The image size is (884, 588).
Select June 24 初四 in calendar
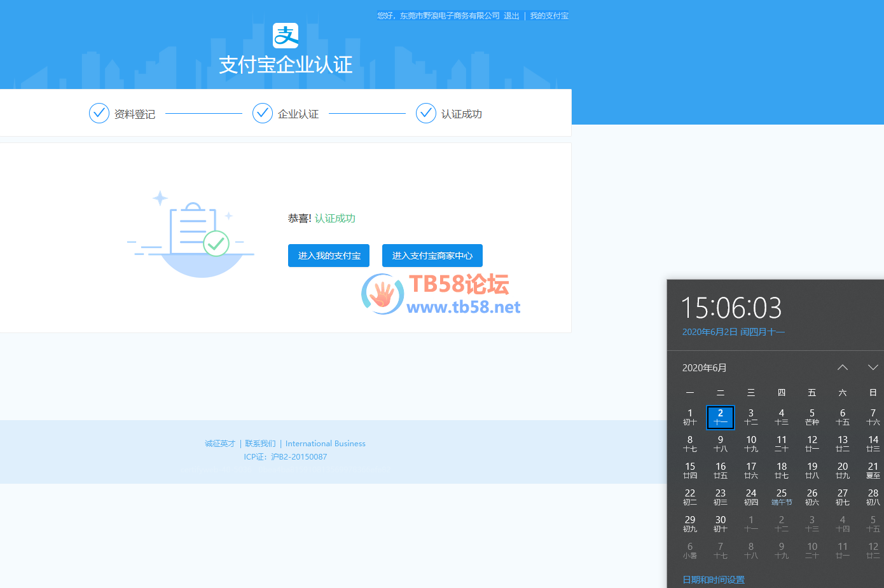[751, 498]
